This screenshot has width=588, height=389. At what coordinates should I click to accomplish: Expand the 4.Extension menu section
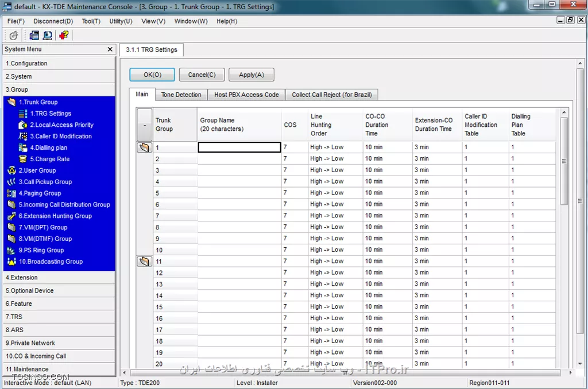[59, 278]
